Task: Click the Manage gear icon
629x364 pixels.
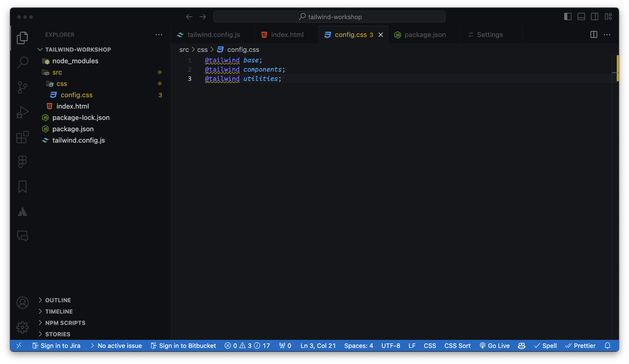Action: point(22,327)
